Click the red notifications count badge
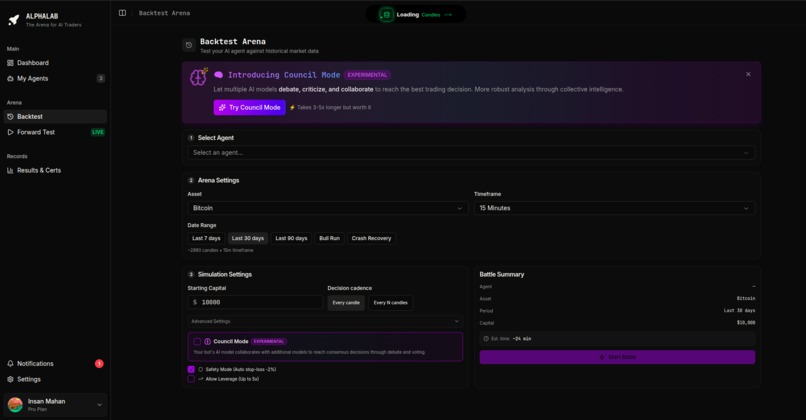The image size is (806, 420). [99, 363]
